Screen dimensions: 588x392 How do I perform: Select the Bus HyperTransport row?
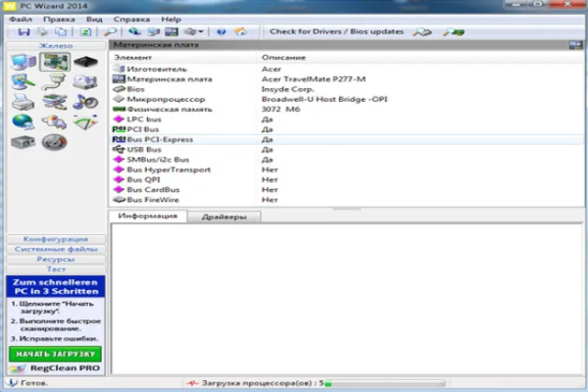[347, 170]
